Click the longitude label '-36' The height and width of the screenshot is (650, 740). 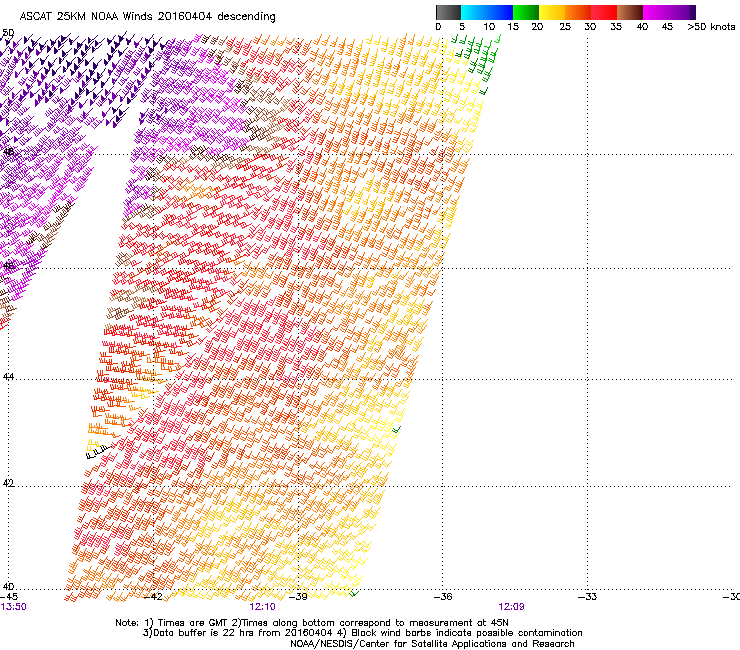coord(443,597)
